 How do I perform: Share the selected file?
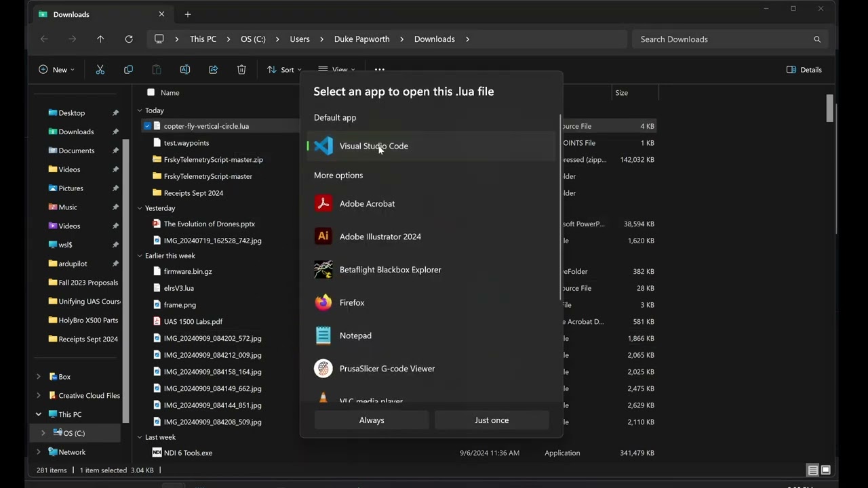214,70
